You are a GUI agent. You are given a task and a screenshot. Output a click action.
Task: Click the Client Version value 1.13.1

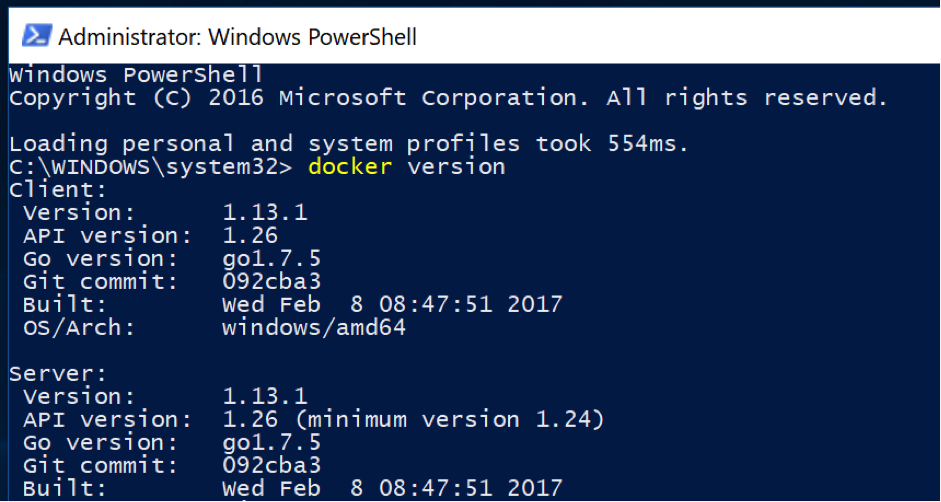click(265, 213)
